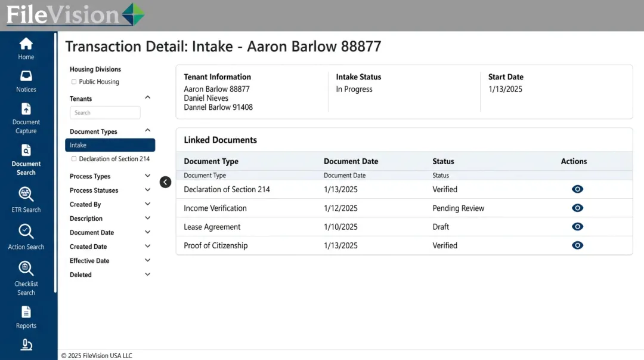Open the Notices inbox icon
This screenshot has height=360, width=644.
pos(26,76)
